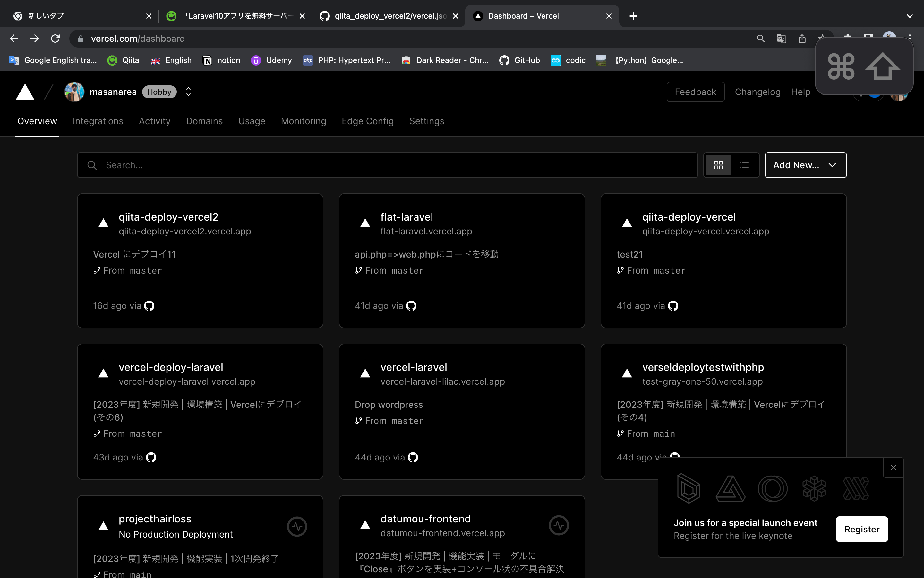Open the Dark Reader bookmark
Image resolution: width=924 pixels, height=578 pixels.
pyautogui.click(x=445, y=60)
